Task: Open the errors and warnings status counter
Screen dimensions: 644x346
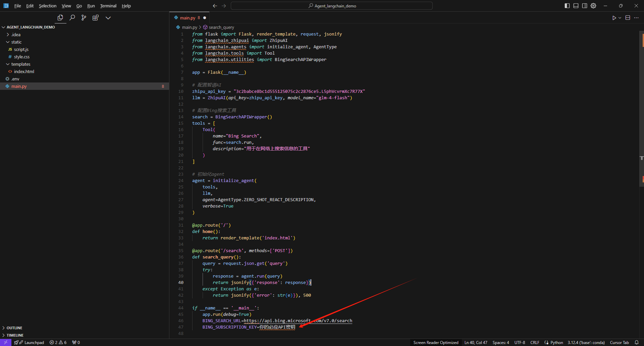Action: 58,342
